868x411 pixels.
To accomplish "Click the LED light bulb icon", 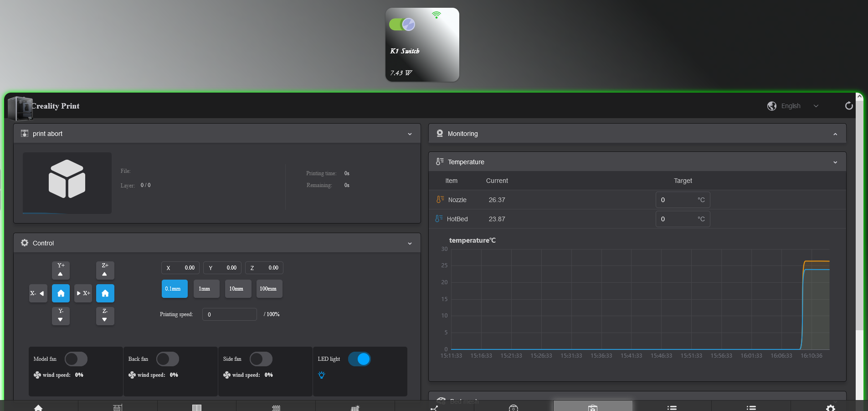I will 322,375.
